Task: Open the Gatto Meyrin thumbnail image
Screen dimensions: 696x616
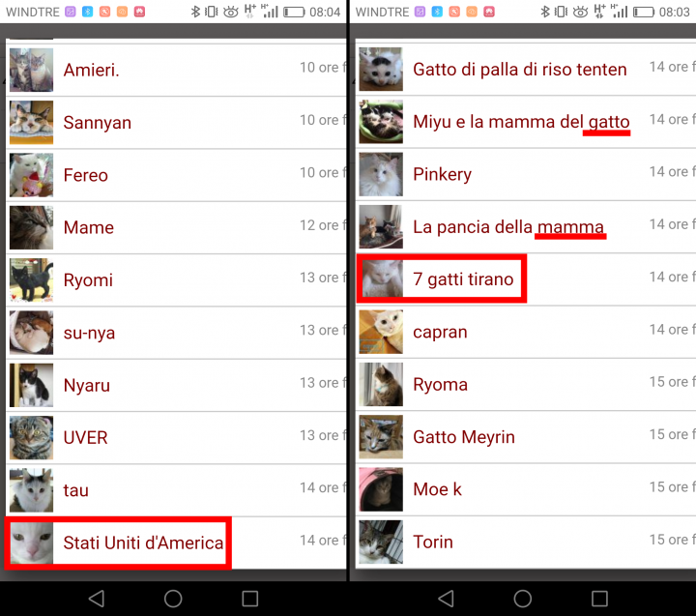Action: 381,436
